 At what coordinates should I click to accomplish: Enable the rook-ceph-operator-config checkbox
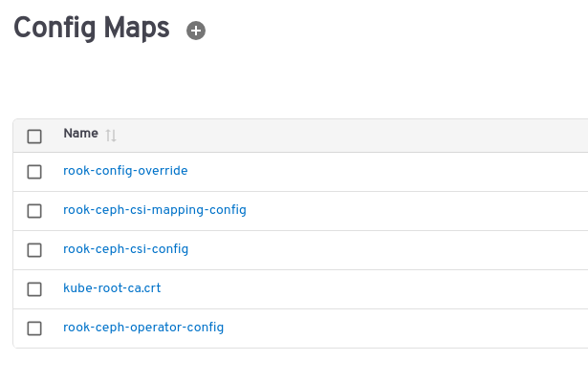pyautogui.click(x=34, y=328)
